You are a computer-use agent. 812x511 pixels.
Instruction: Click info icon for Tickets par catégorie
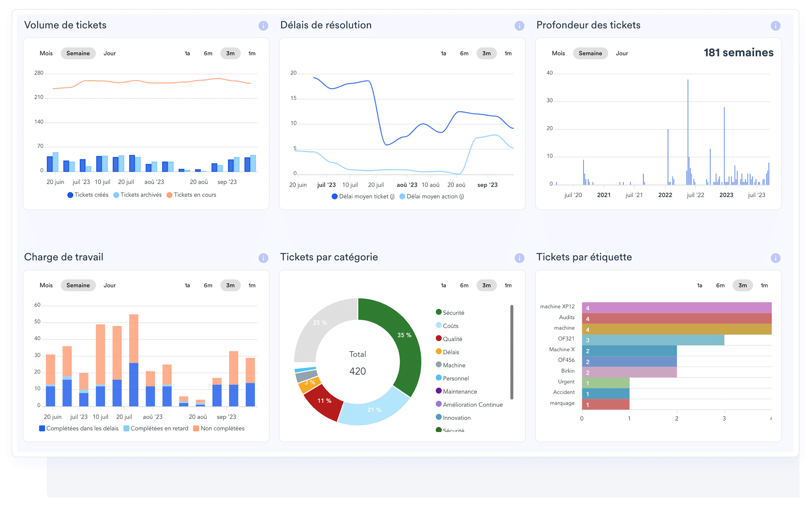pyautogui.click(x=519, y=258)
